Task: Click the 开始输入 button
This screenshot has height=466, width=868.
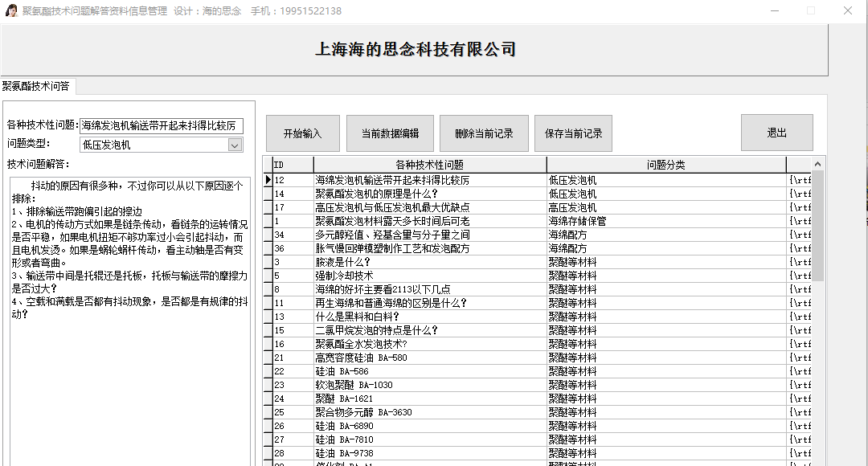Action: 303,133
